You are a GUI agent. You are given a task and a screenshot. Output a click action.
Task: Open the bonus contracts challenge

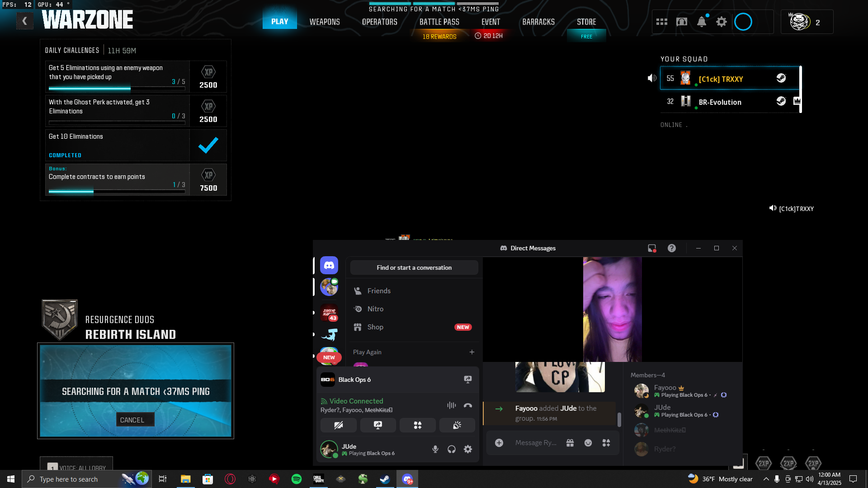(136, 179)
